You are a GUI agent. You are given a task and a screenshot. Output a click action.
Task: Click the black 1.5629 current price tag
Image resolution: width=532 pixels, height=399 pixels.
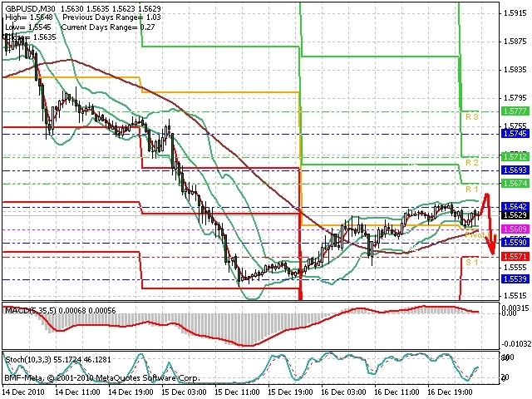pos(515,215)
